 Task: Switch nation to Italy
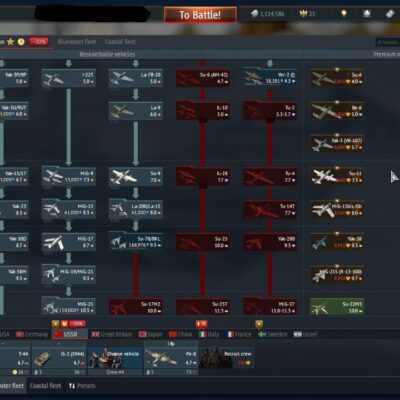[x=209, y=334]
